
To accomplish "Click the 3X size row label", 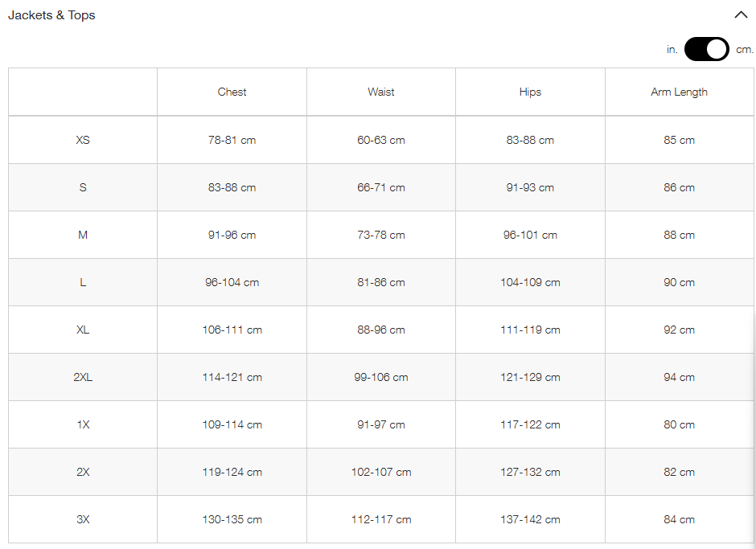I will click(x=83, y=519).
